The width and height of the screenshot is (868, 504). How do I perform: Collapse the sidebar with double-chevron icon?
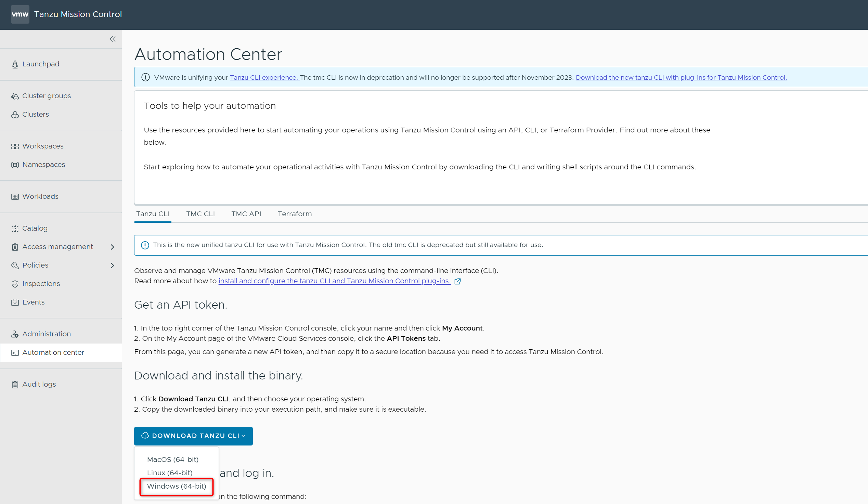click(x=113, y=39)
